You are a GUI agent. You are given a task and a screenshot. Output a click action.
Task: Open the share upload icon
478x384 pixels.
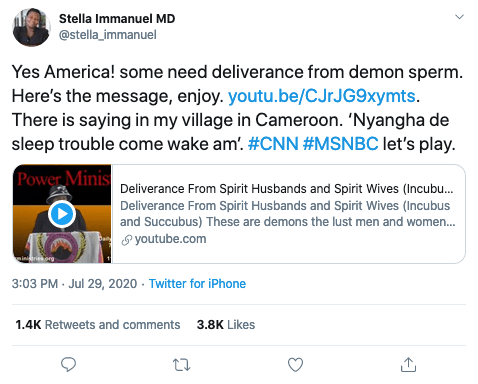(x=408, y=364)
